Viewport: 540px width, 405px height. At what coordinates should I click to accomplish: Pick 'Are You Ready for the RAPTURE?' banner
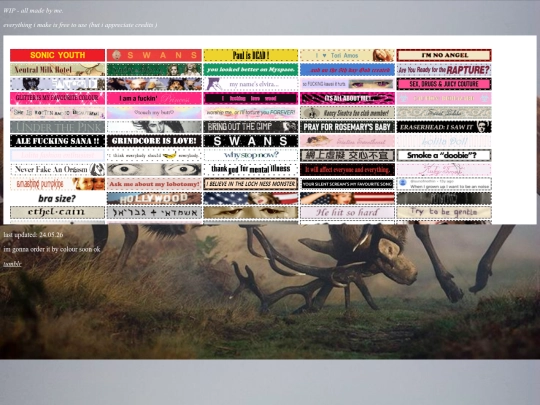pyautogui.click(x=444, y=70)
